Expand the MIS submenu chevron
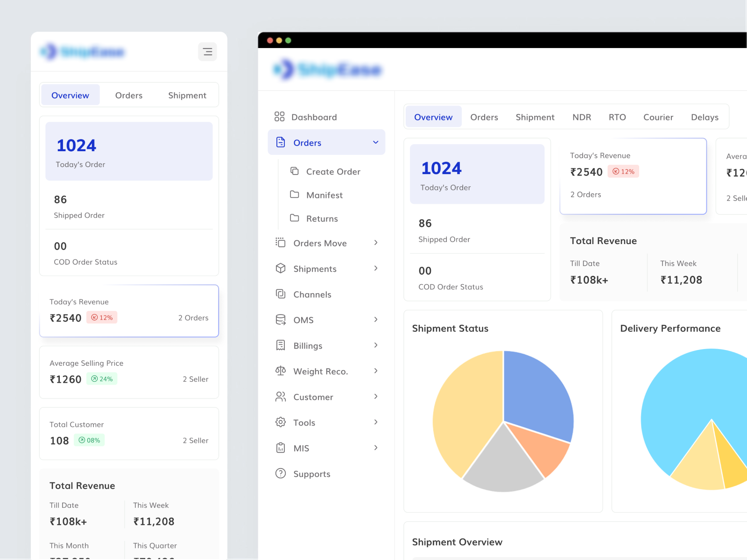747x560 pixels. pyautogui.click(x=376, y=448)
